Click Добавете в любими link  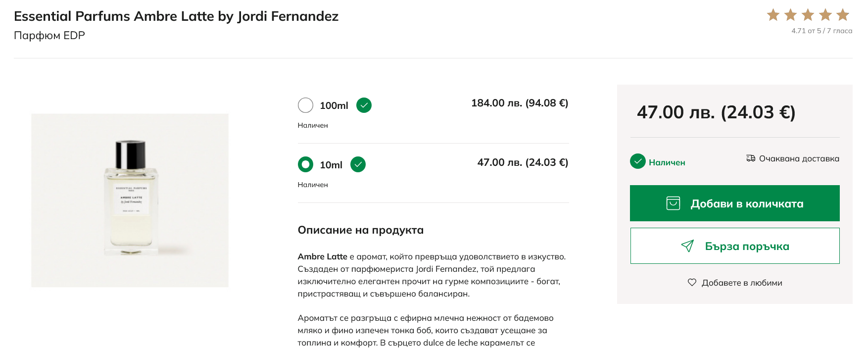[x=741, y=283]
